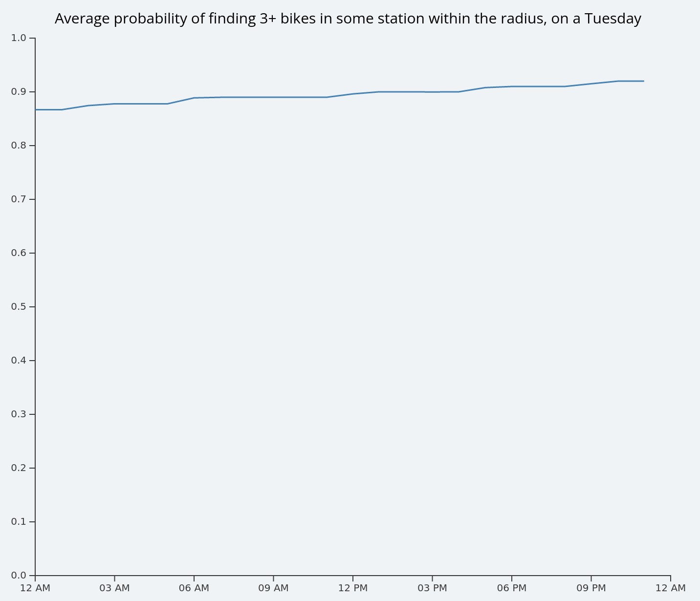Click the 03 AM x-axis label
This screenshot has height=601, width=700.
coord(114,588)
